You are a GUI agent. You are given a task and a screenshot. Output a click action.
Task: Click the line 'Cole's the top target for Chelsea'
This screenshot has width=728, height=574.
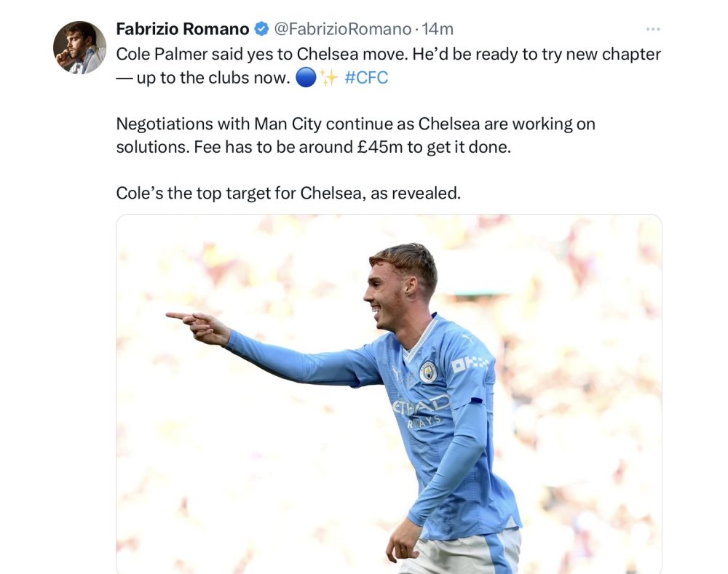[x=288, y=193]
